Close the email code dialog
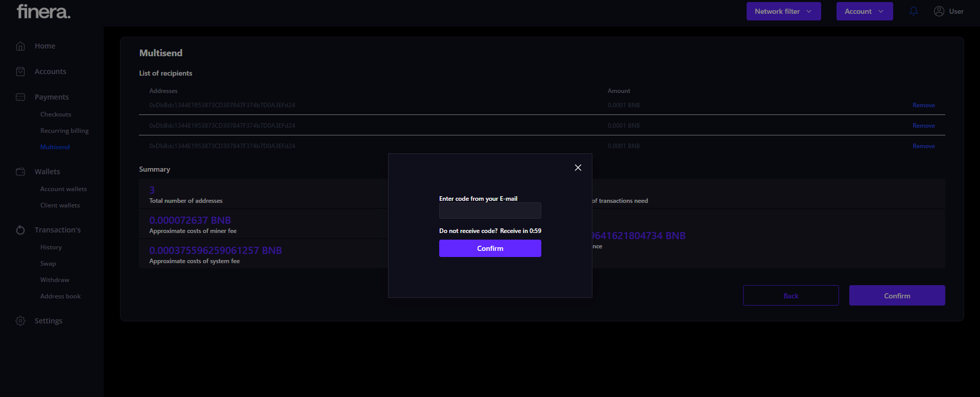The height and width of the screenshot is (397, 980). pyautogui.click(x=578, y=168)
